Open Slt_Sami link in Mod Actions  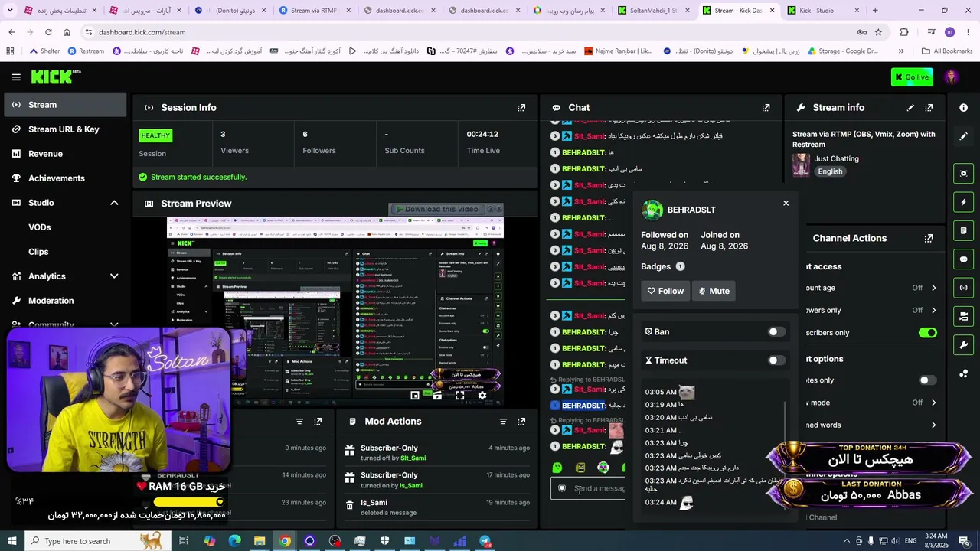(413, 458)
